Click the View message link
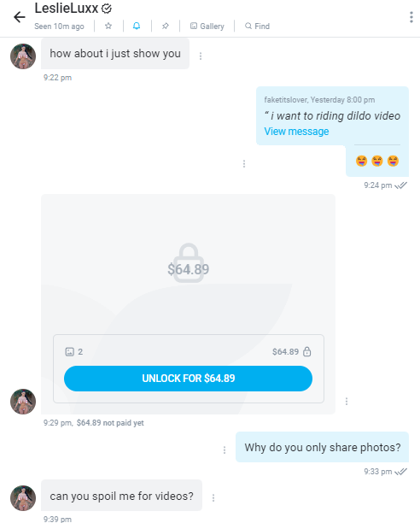 296,132
